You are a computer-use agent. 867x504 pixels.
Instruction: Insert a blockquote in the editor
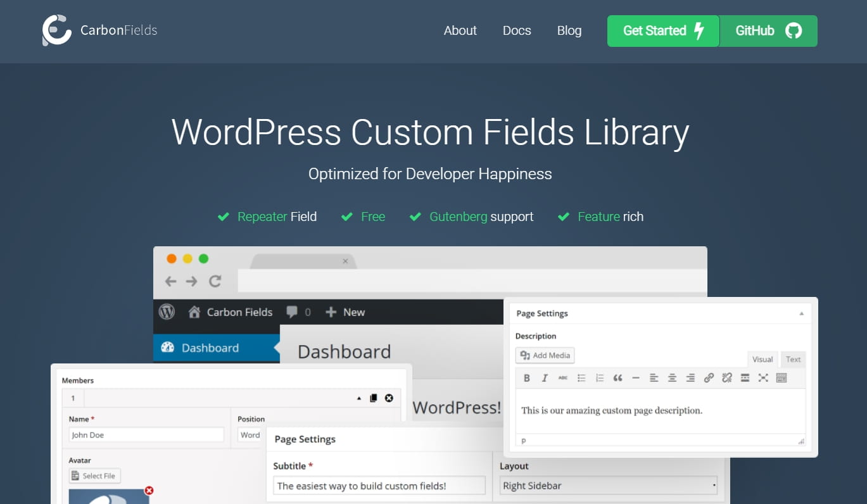617,378
